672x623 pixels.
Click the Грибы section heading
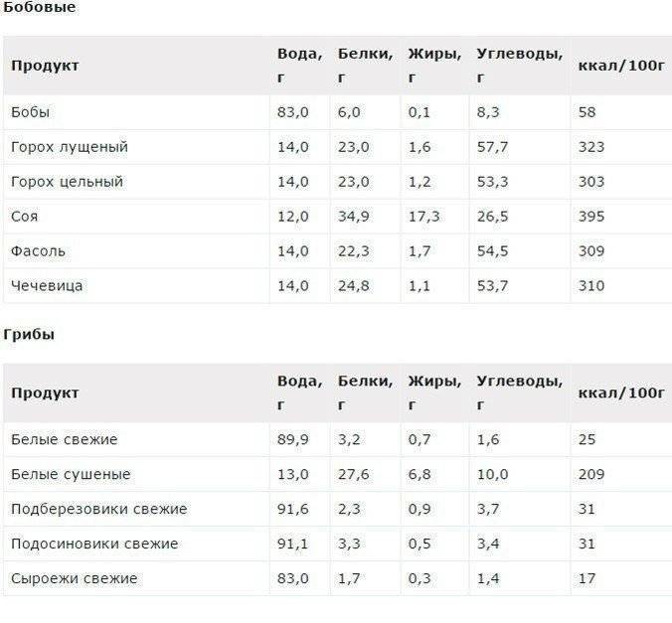click(29, 335)
